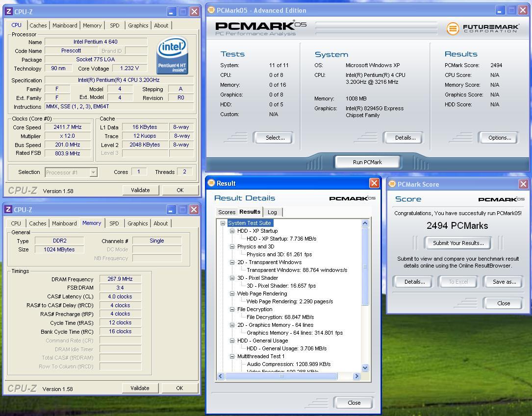Click Select... button under Tests
This screenshot has height=416, width=532.
(275, 138)
